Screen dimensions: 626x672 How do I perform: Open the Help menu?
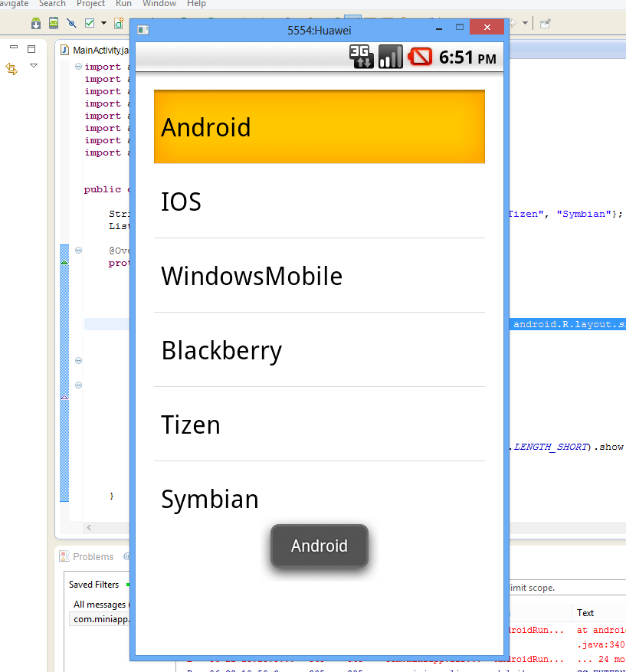[x=196, y=4]
